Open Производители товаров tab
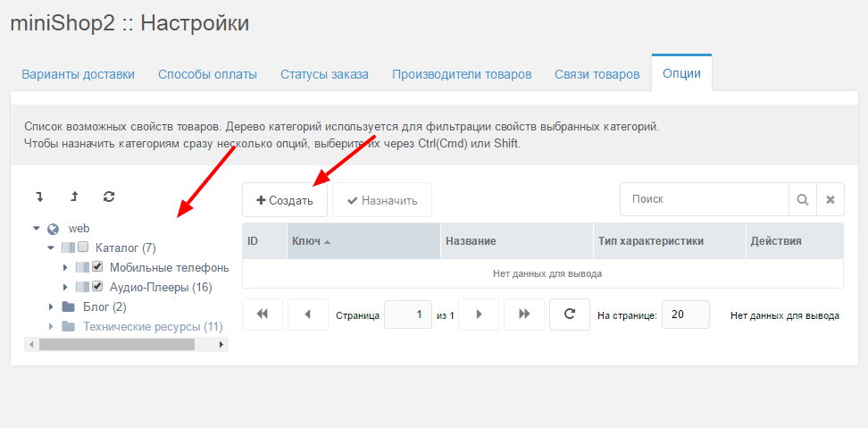 tap(462, 74)
